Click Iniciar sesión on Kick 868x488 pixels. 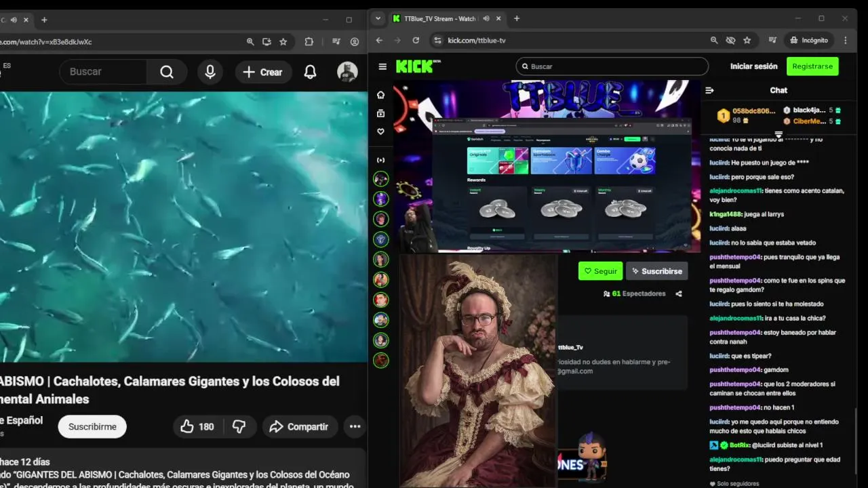753,66
